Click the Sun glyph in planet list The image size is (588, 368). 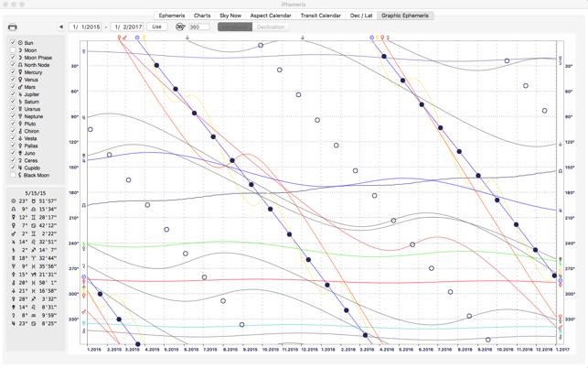pos(20,43)
